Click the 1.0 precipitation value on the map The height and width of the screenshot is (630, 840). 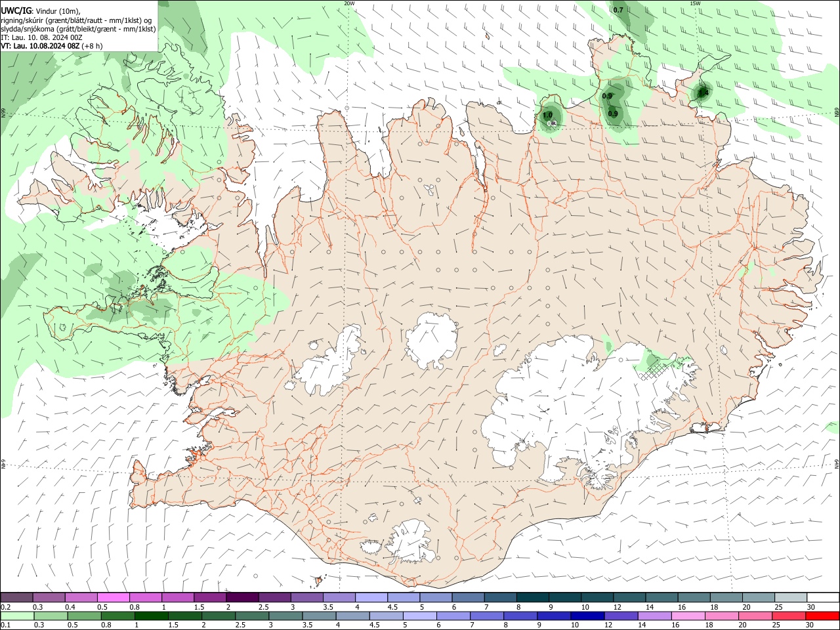pos(547,115)
